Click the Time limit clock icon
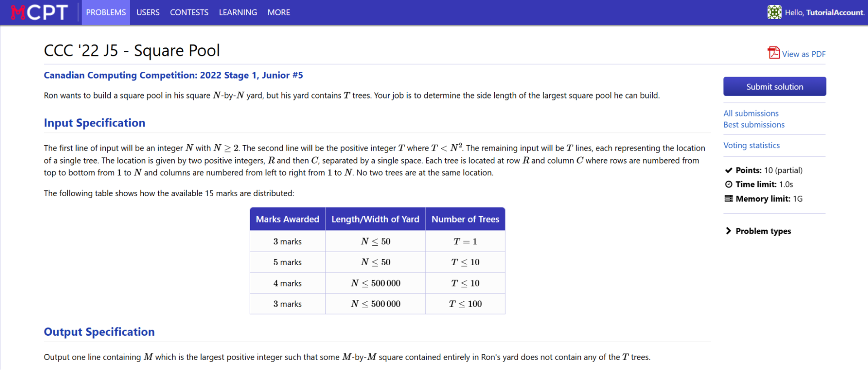 (x=729, y=184)
